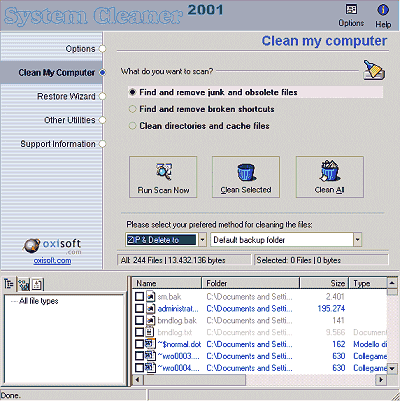This screenshot has height=401, width=400.
Task: Click the size value 195.274
Action: coord(331,308)
